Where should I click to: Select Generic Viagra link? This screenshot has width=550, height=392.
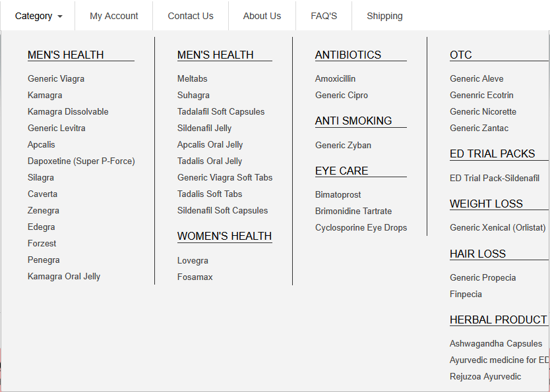coord(56,79)
